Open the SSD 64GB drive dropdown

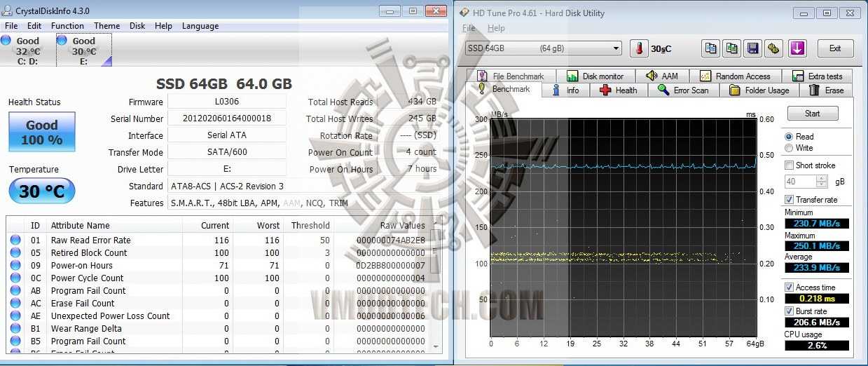tap(543, 48)
